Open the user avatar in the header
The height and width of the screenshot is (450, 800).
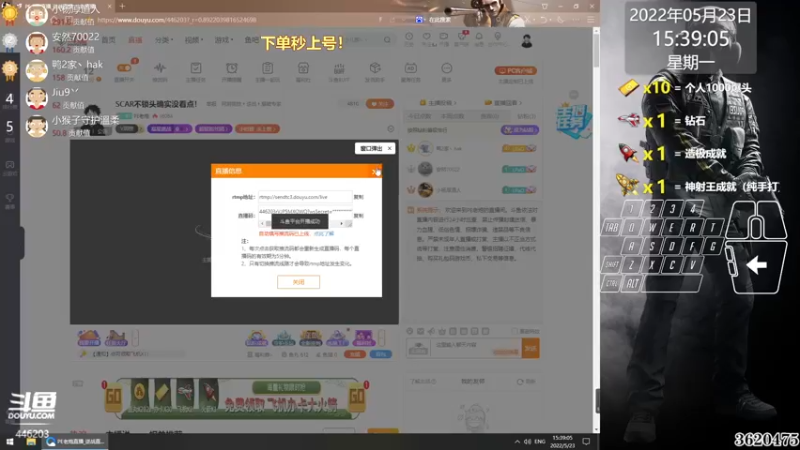click(x=527, y=41)
